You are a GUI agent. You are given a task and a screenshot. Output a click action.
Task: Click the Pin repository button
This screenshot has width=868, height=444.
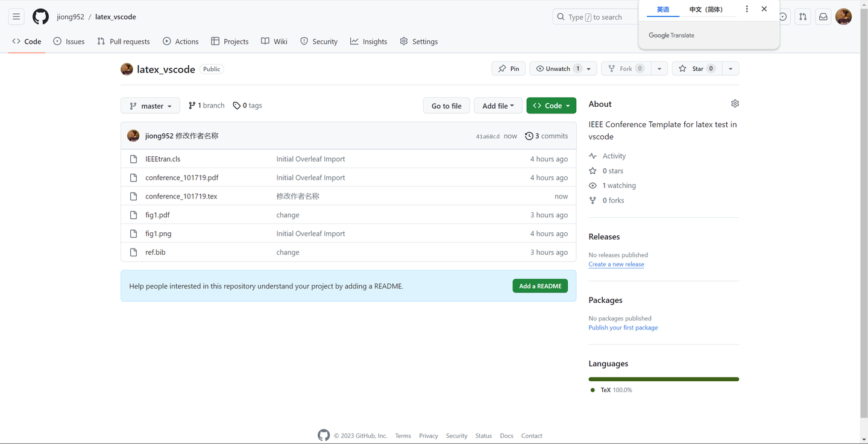click(508, 68)
